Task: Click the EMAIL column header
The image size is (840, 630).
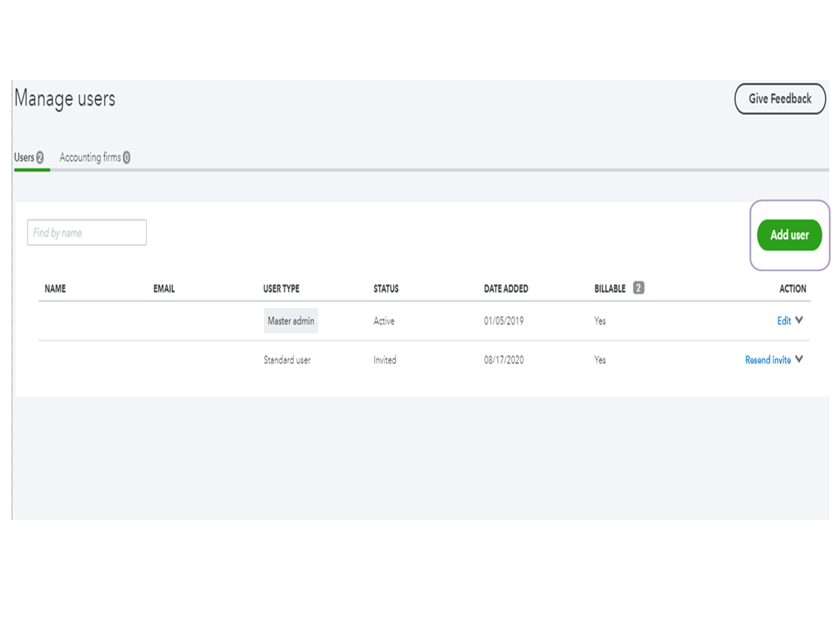Action: pyautogui.click(x=164, y=289)
